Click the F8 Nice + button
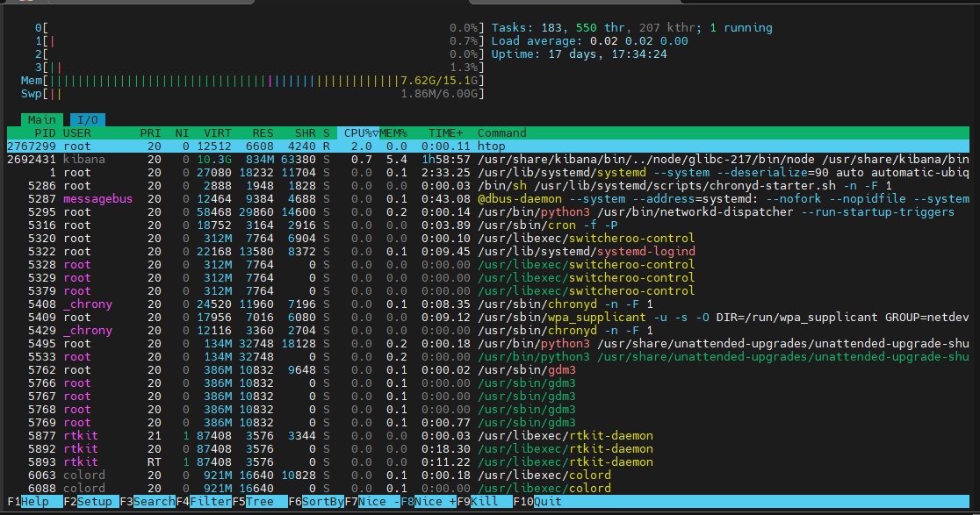Image resolution: width=980 pixels, height=515 pixels. pyautogui.click(x=429, y=501)
